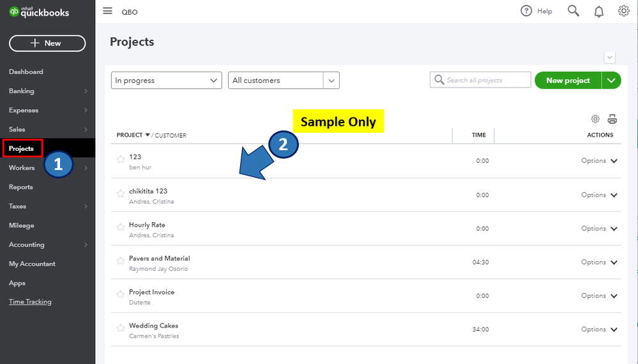Expand the New project dropdown arrow
638x364 pixels.
coord(612,80)
